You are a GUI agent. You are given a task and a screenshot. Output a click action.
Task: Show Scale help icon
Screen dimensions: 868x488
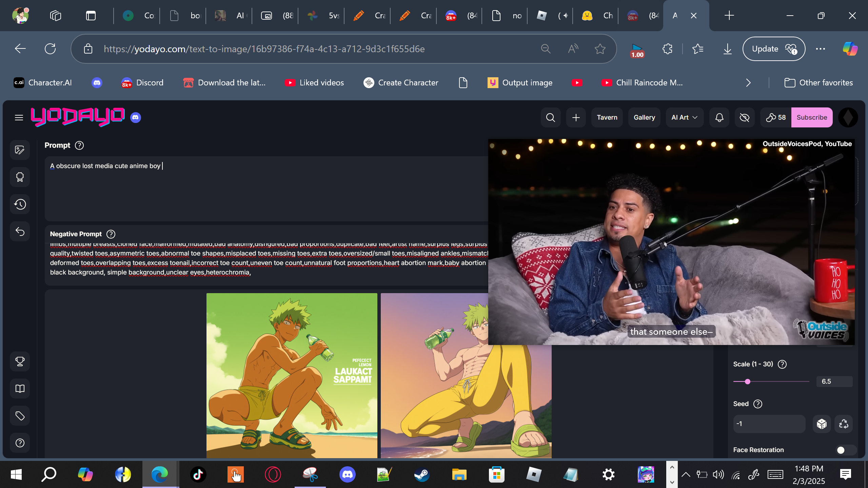tap(782, 364)
